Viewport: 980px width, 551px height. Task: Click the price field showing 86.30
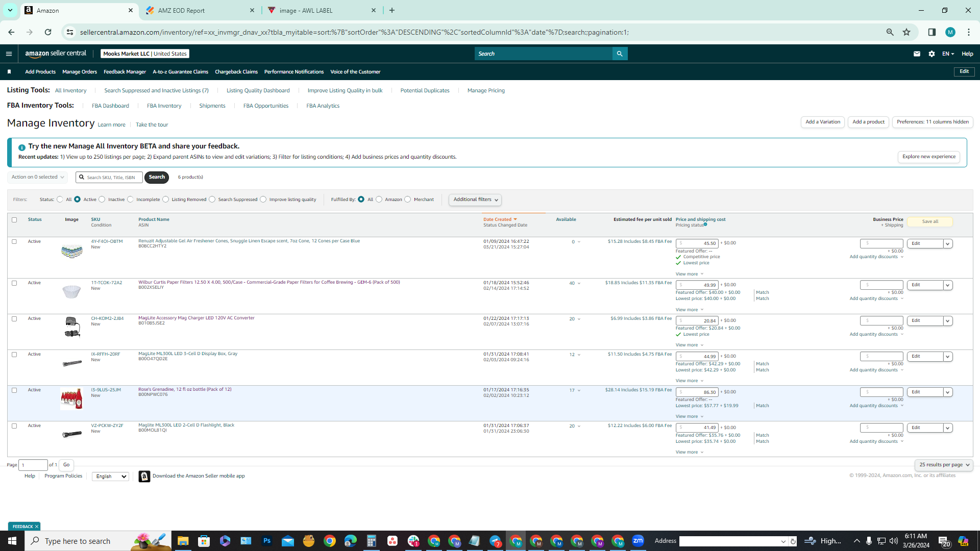coord(697,392)
